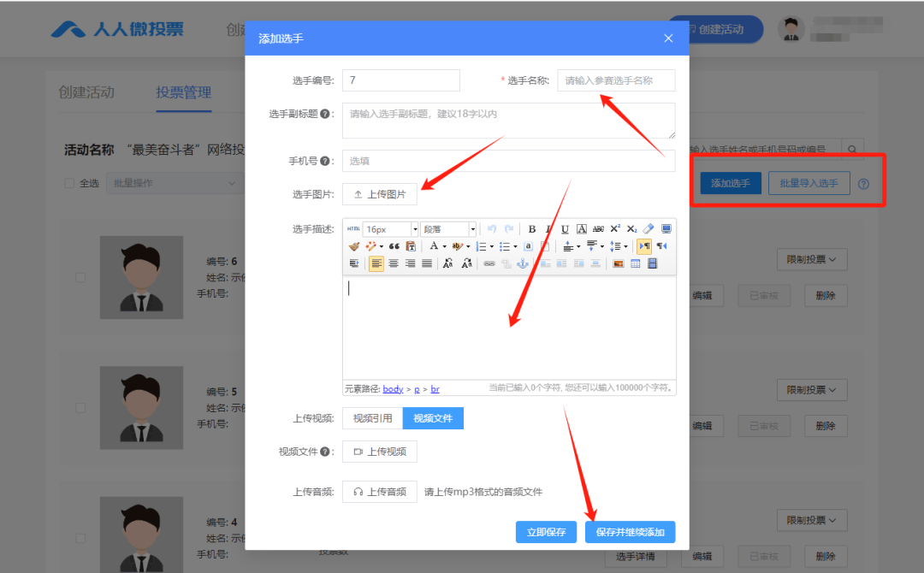Toggle justify-both-sides alignment button

click(x=427, y=263)
